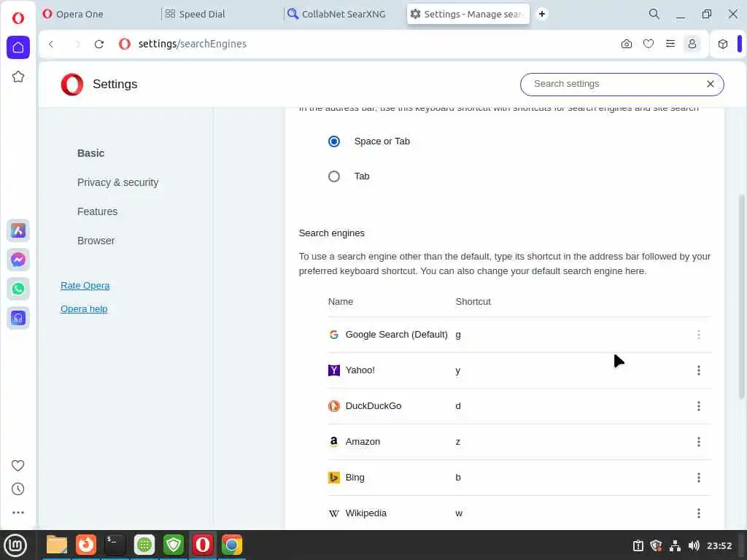
Task: Go back to the previous page
Action: [51, 44]
